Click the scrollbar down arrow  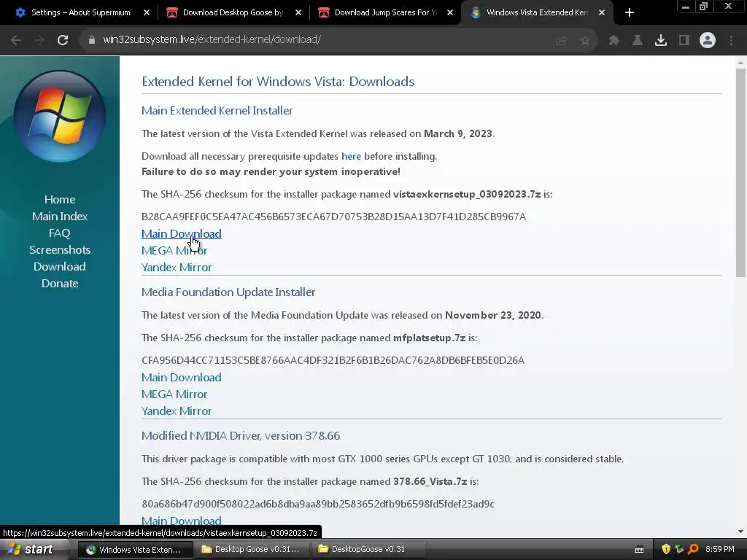[x=740, y=532]
